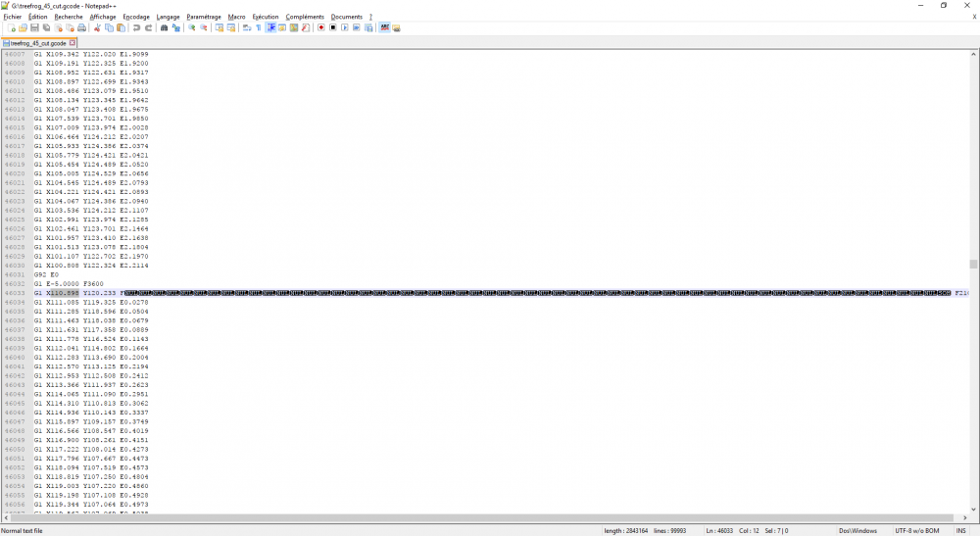Open Find with the binoculars icon

tap(164, 27)
